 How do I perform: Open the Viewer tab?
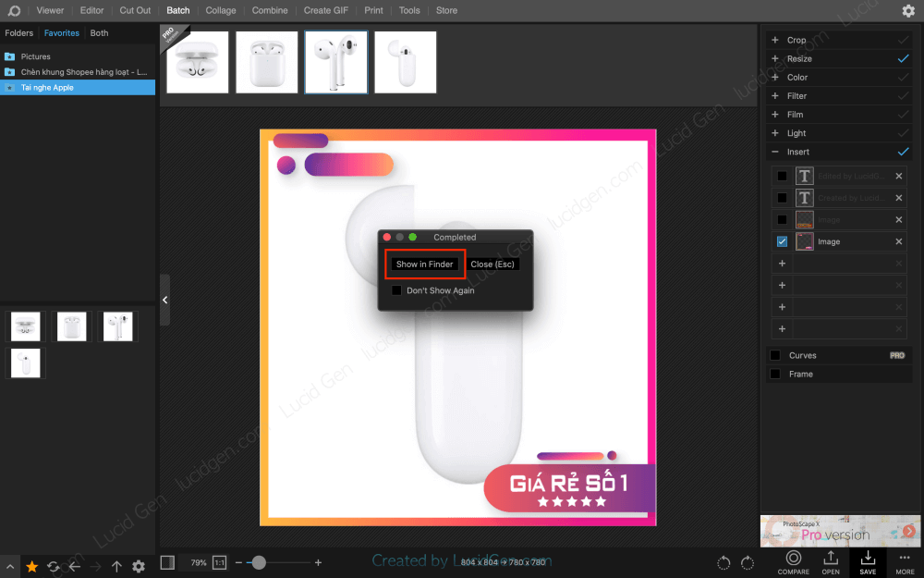pyautogui.click(x=50, y=10)
